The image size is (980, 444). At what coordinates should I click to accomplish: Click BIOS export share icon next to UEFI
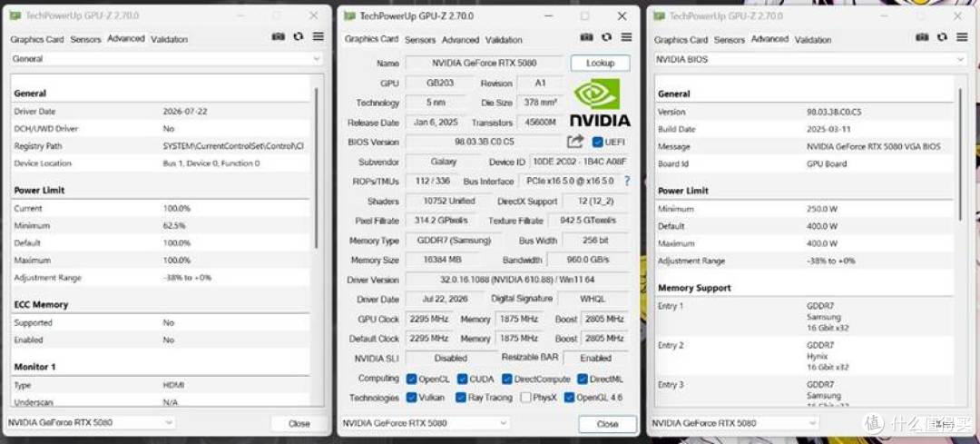pyautogui.click(x=575, y=142)
